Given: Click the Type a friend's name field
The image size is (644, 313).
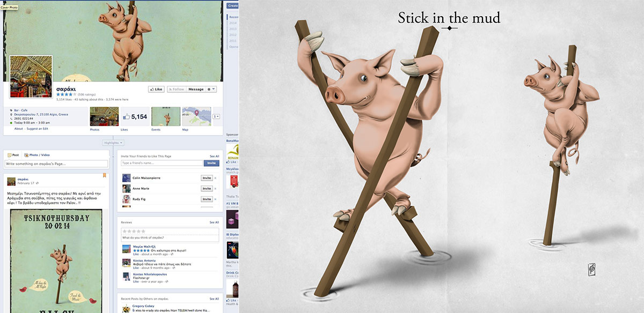Looking at the screenshot, I should coord(162,163).
